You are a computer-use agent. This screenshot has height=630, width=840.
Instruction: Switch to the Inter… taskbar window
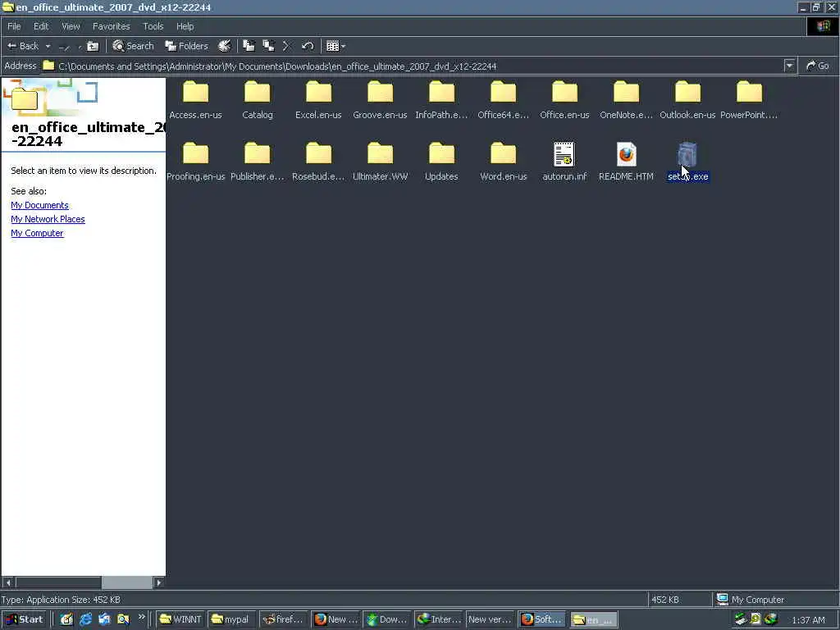pos(439,620)
